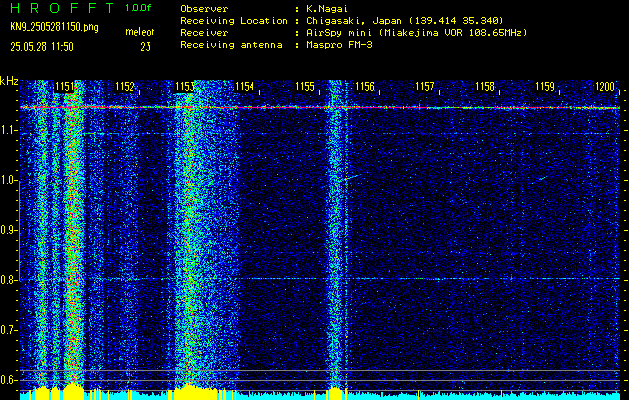
Task: Click the 1154 time marker
Action: [x=244, y=87]
